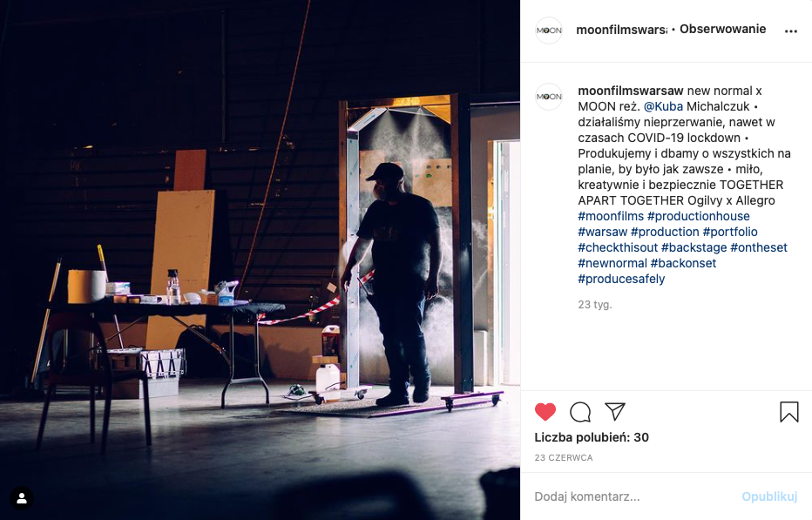Share the post via paper plane icon
Image resolution: width=812 pixels, height=520 pixels.
[615, 412]
